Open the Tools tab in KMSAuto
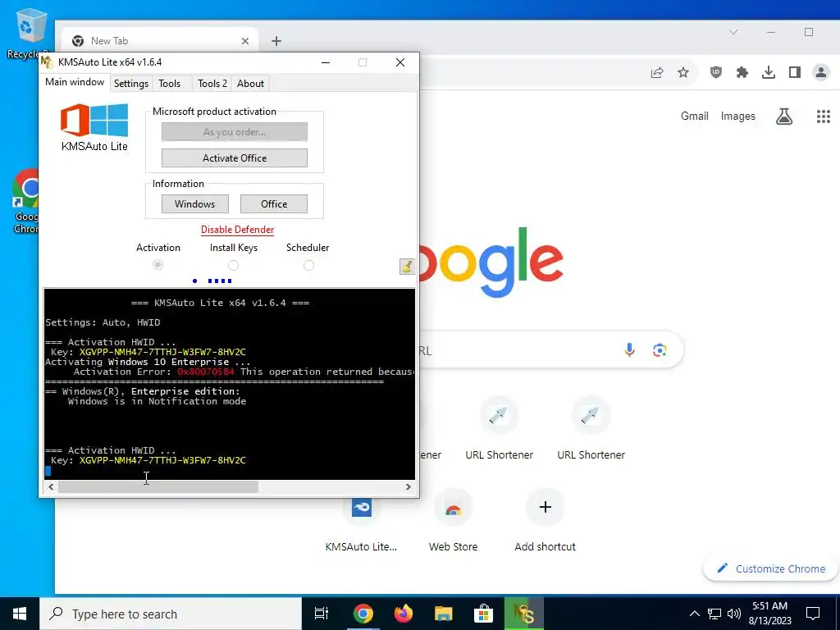This screenshot has height=630, width=840. (x=169, y=84)
